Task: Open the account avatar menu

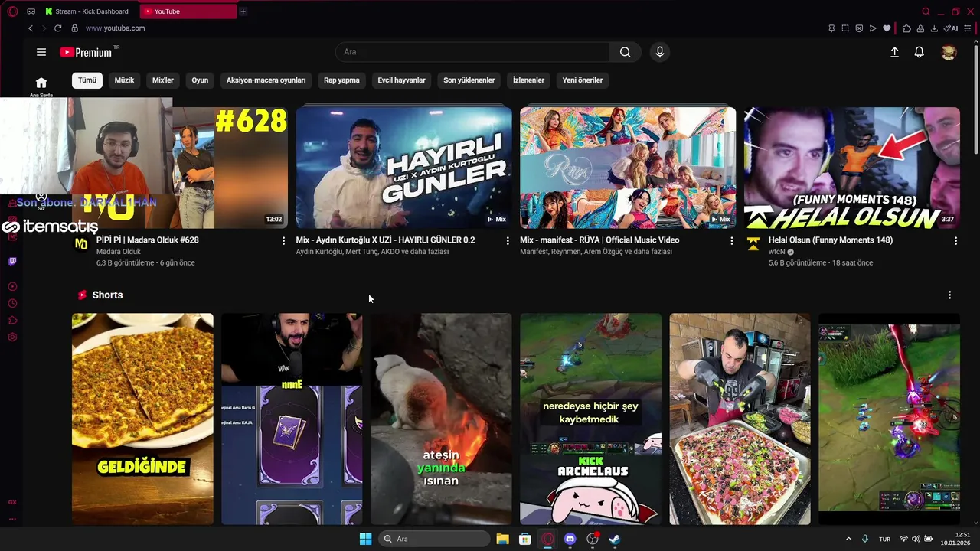Action: (949, 52)
